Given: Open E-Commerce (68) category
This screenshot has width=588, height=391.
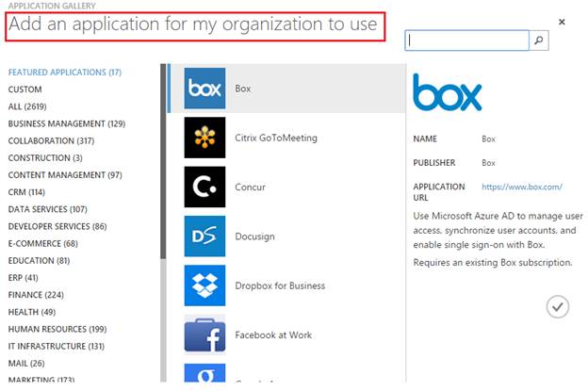Looking at the screenshot, I should click(x=42, y=244).
